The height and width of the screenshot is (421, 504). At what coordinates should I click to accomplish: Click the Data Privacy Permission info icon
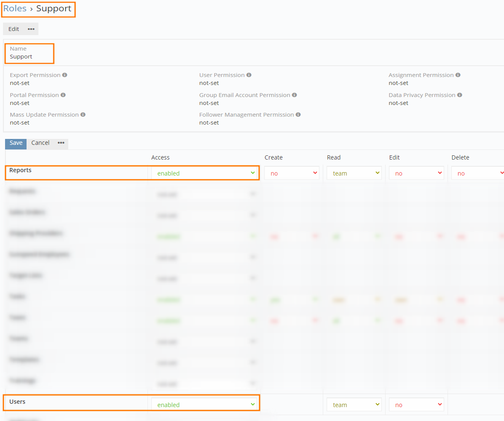pyautogui.click(x=460, y=95)
